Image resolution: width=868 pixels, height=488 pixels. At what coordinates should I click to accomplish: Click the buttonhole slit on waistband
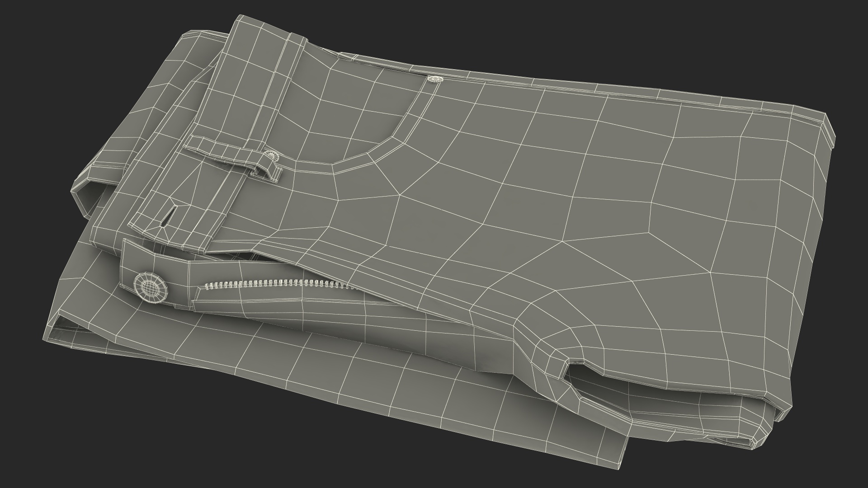point(168,216)
